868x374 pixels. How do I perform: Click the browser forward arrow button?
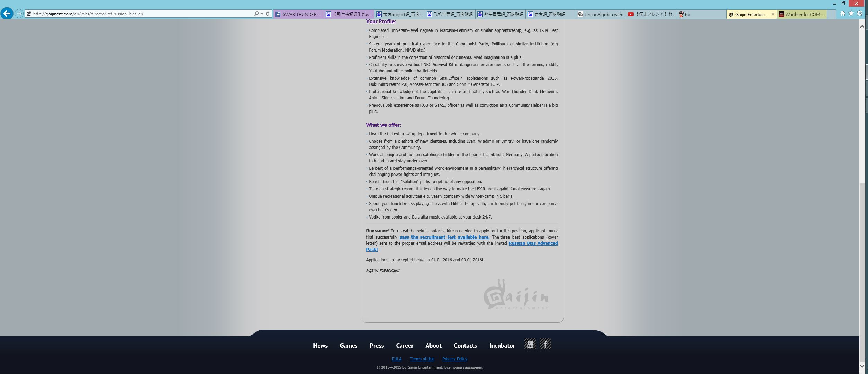[19, 14]
